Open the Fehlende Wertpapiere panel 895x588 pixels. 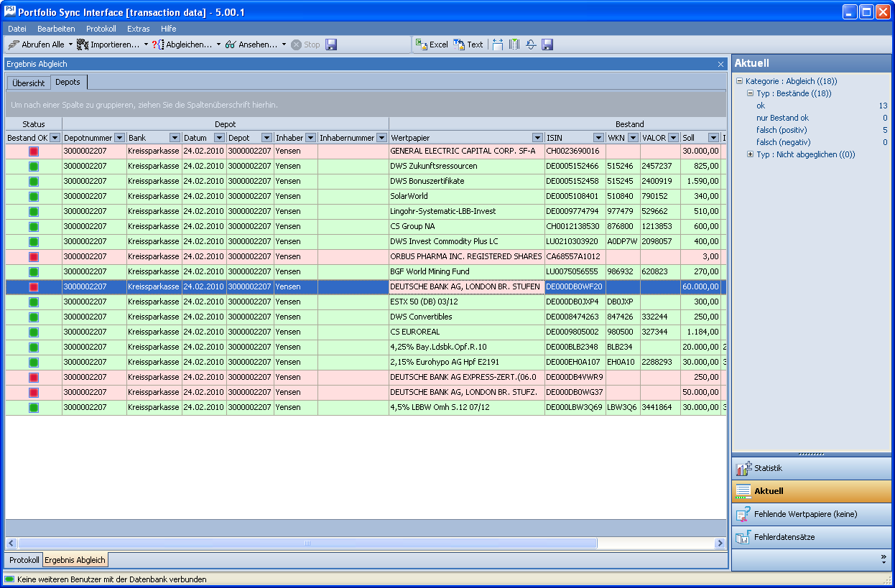[811, 514]
